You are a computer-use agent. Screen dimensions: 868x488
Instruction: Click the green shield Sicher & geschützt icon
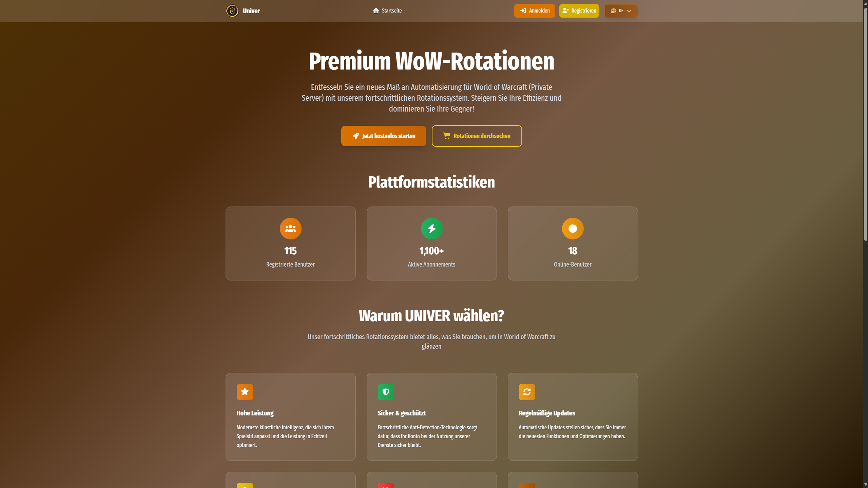tap(386, 392)
